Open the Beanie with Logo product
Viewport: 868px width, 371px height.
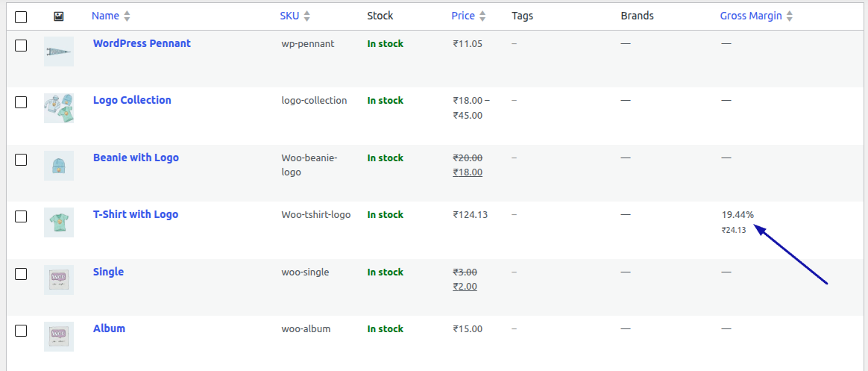click(x=136, y=158)
